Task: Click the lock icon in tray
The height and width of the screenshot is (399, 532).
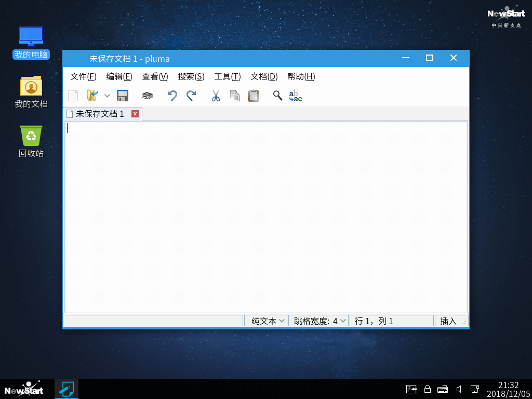Action: (x=428, y=389)
